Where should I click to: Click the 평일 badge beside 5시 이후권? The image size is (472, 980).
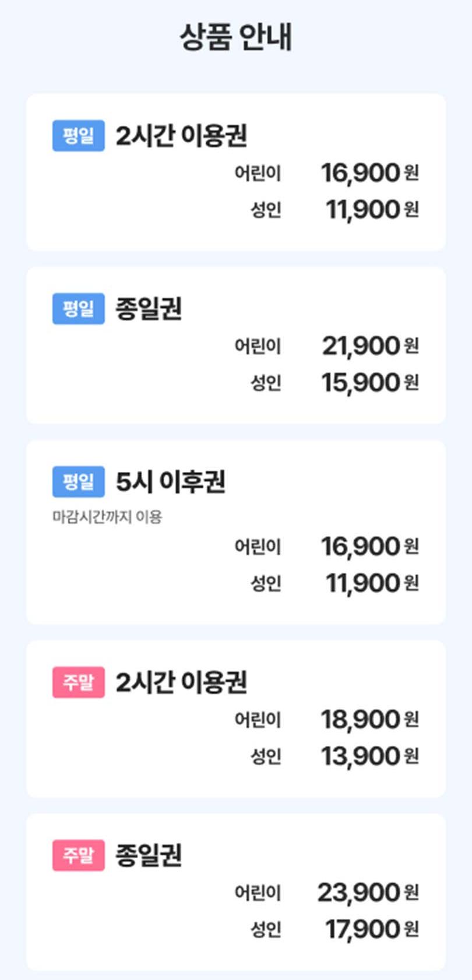tap(78, 482)
